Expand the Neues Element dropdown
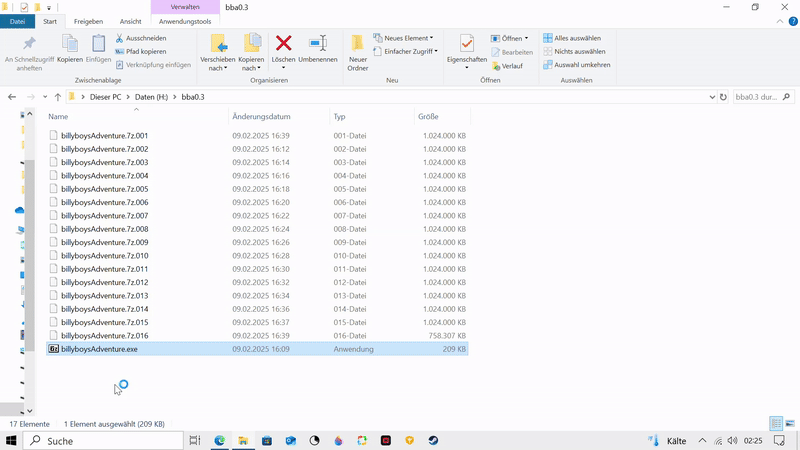Image resolution: width=800 pixels, height=450 pixels. (x=408, y=38)
